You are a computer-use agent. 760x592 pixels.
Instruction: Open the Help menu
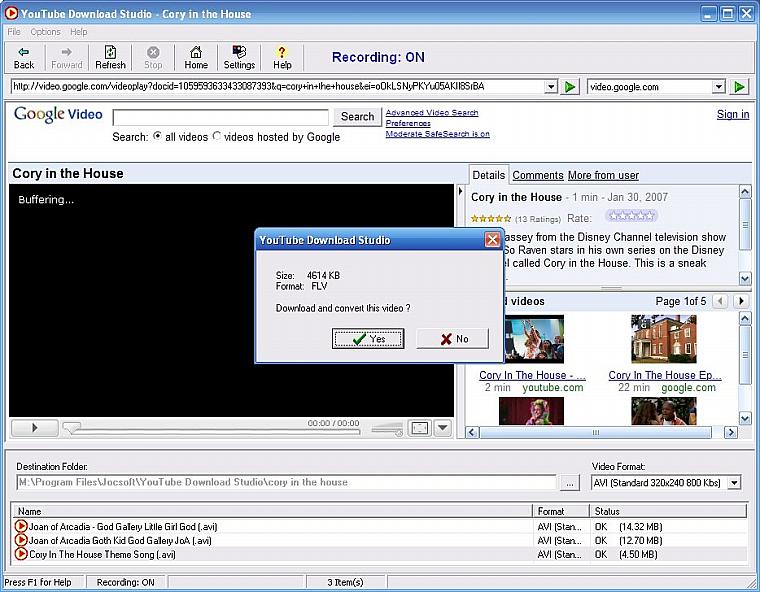(x=79, y=32)
